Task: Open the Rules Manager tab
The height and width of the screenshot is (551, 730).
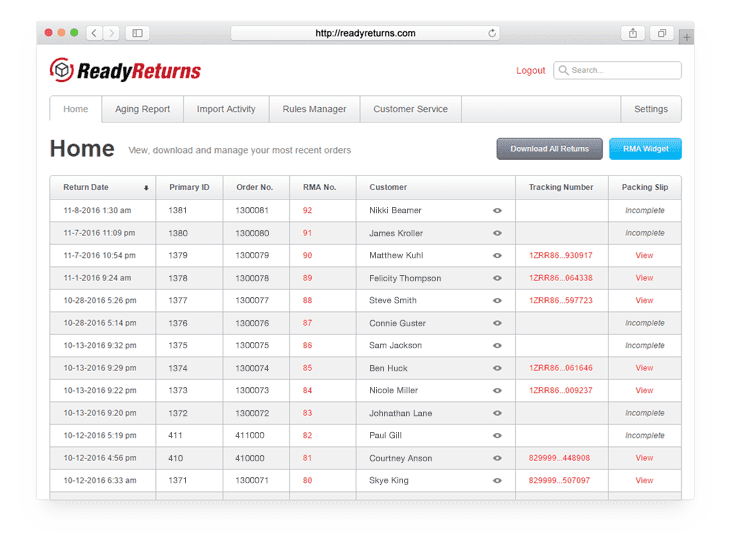Action: pos(314,109)
